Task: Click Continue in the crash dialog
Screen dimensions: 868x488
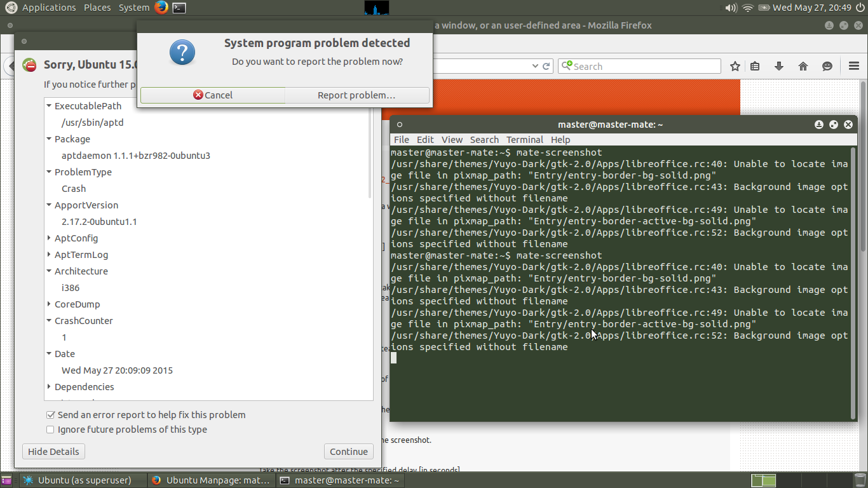Action: [349, 452]
